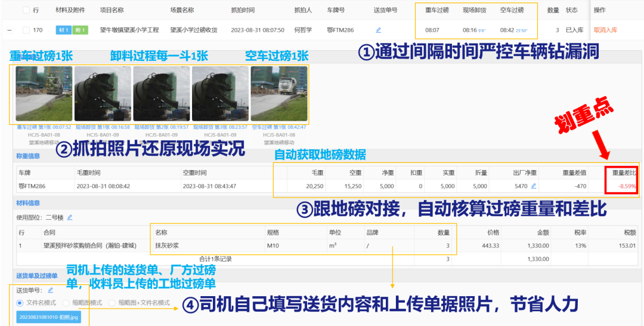Check the checkbox for row 170

coord(26,30)
